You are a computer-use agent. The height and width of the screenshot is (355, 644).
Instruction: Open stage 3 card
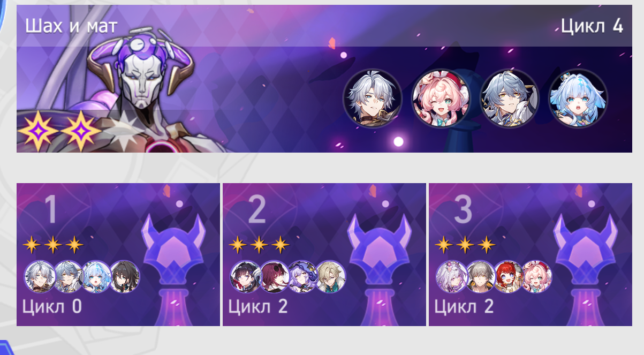pyautogui.click(x=531, y=254)
